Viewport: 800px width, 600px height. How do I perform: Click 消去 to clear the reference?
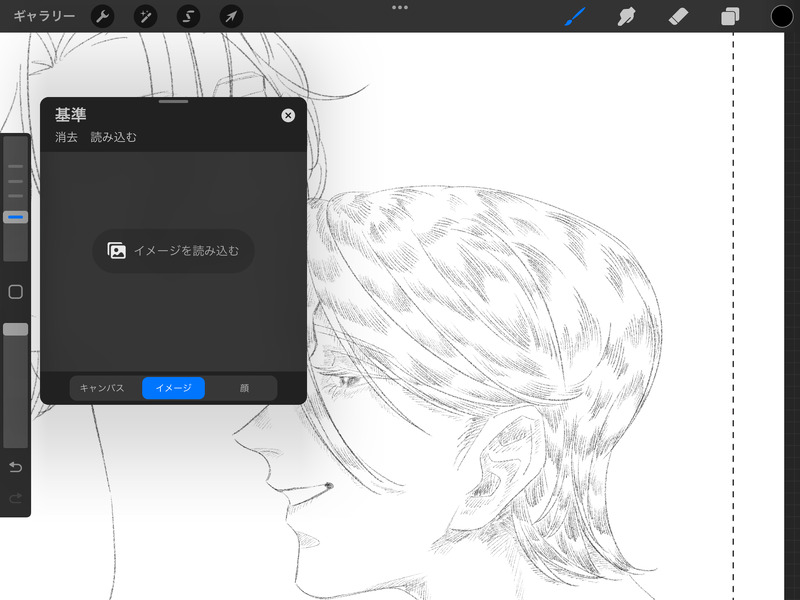point(66,137)
